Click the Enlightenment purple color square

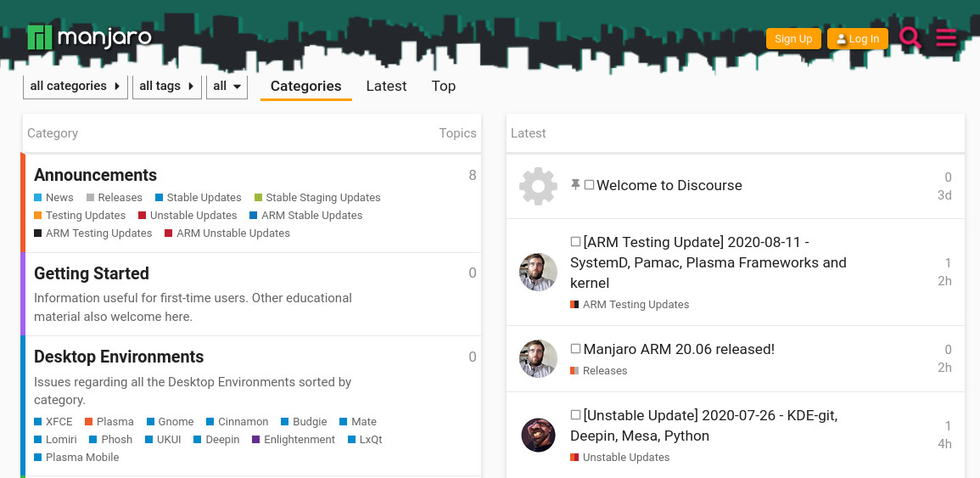click(x=256, y=440)
